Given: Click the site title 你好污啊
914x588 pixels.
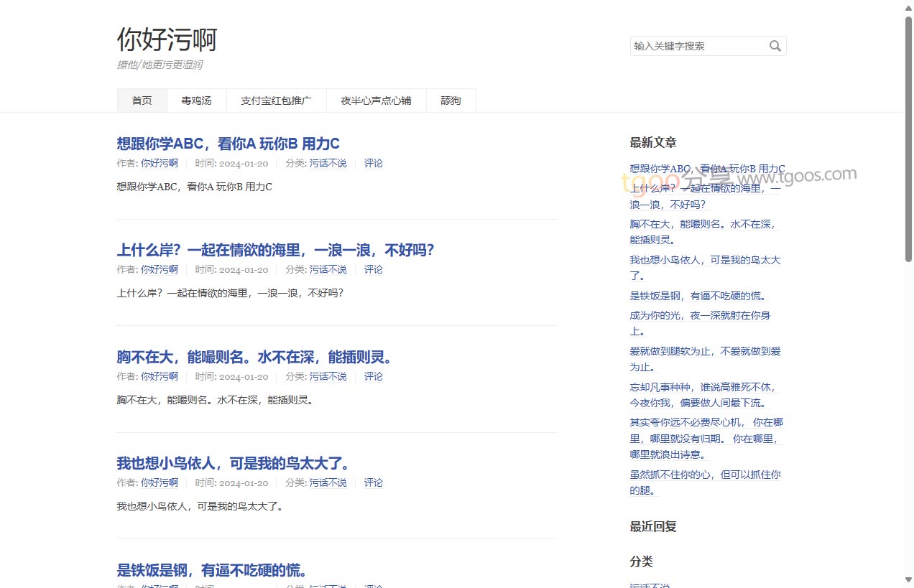Looking at the screenshot, I should click(x=167, y=39).
